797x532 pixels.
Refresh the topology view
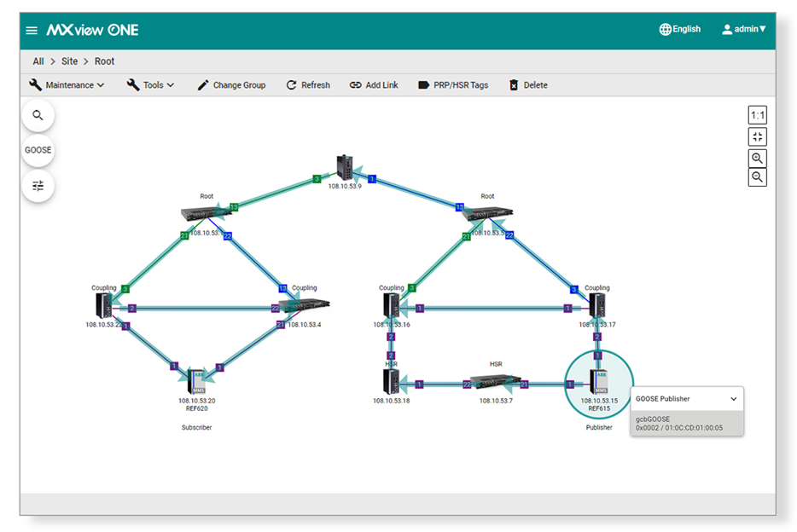[308, 85]
